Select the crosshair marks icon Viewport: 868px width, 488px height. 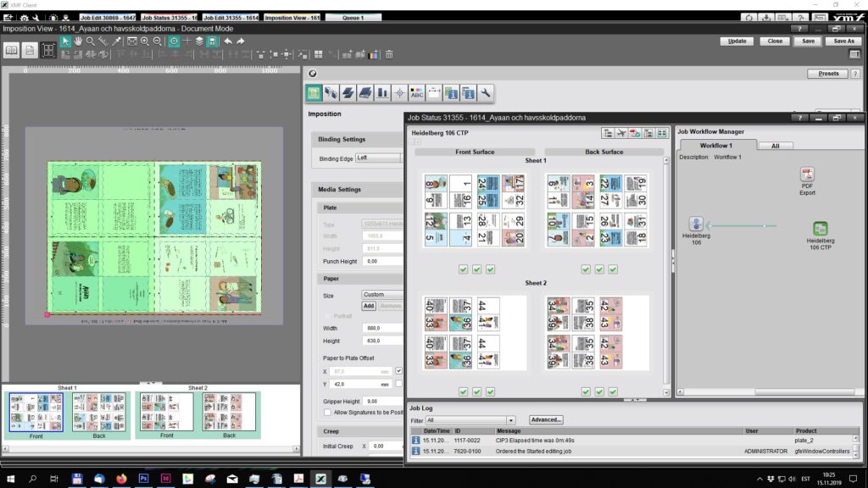(x=399, y=92)
